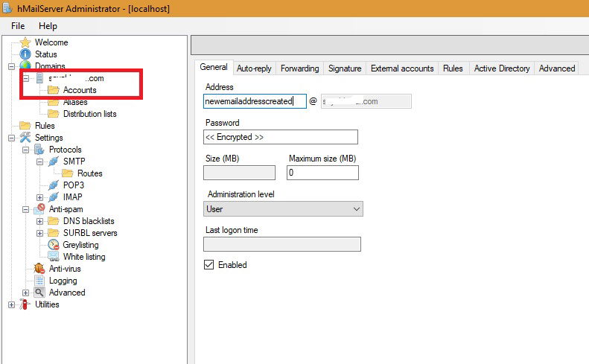Collapse the Protocols node
589x364 pixels.
pyautogui.click(x=26, y=150)
